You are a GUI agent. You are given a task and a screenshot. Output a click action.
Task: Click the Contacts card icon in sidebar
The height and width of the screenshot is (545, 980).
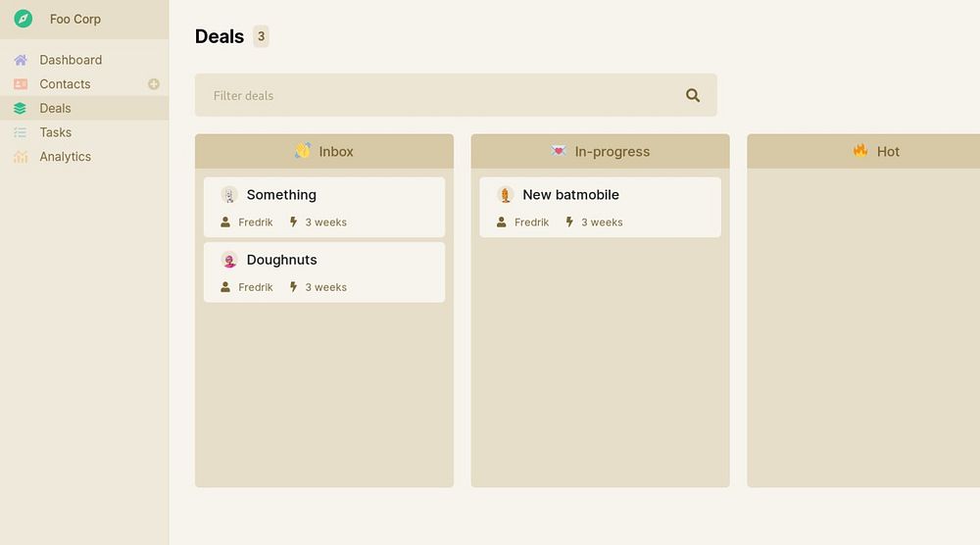tap(21, 84)
